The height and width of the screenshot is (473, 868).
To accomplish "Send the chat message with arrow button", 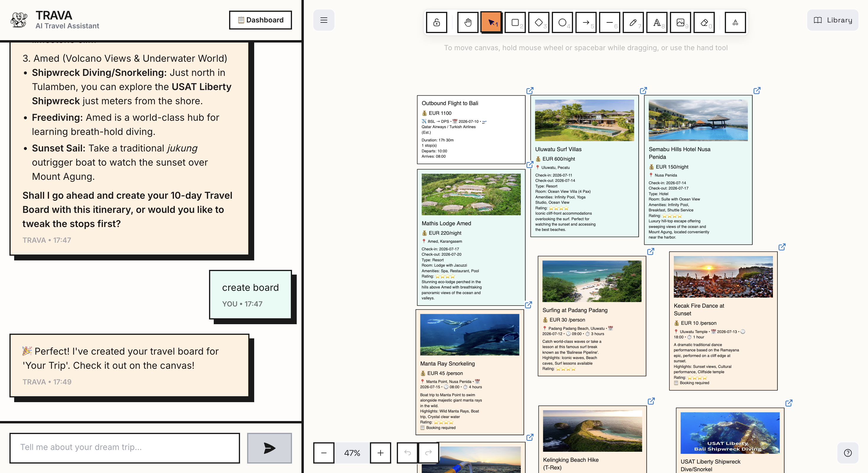I will [x=269, y=448].
